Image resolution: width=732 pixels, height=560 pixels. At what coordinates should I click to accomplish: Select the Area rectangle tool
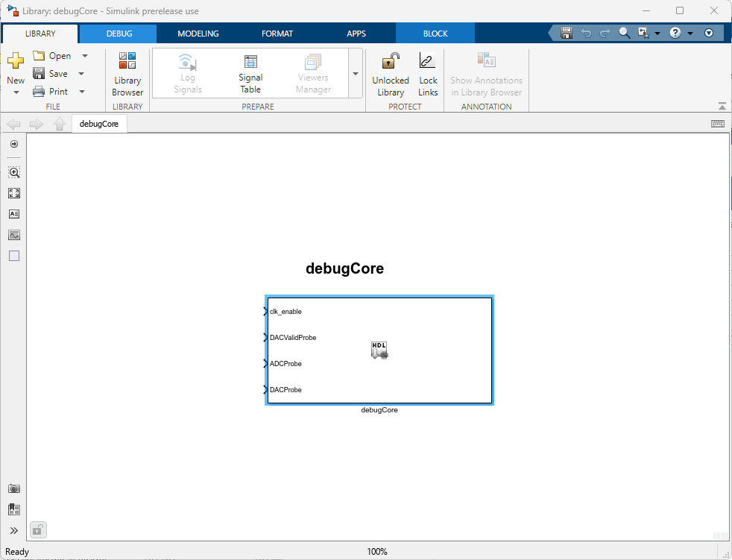(14, 256)
